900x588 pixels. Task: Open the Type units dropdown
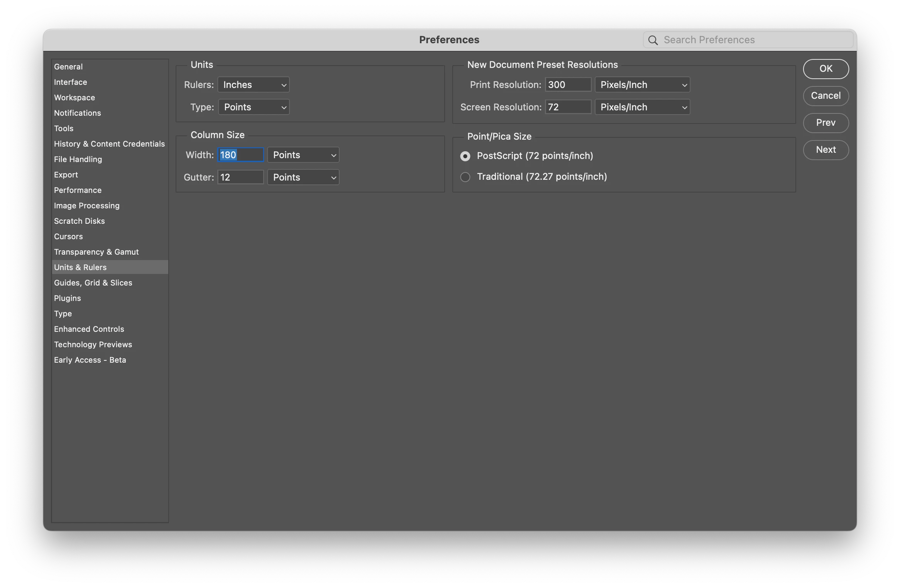click(254, 107)
